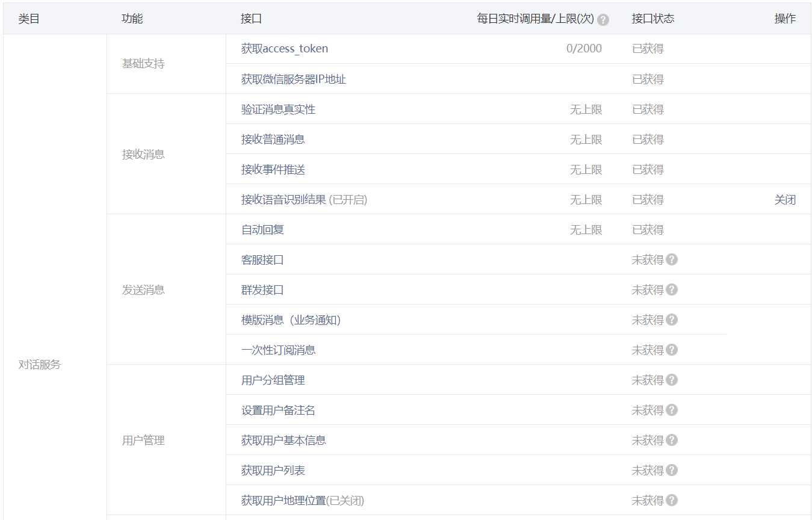
Task: Click the 接收事件推送 interface entry
Action: point(273,169)
